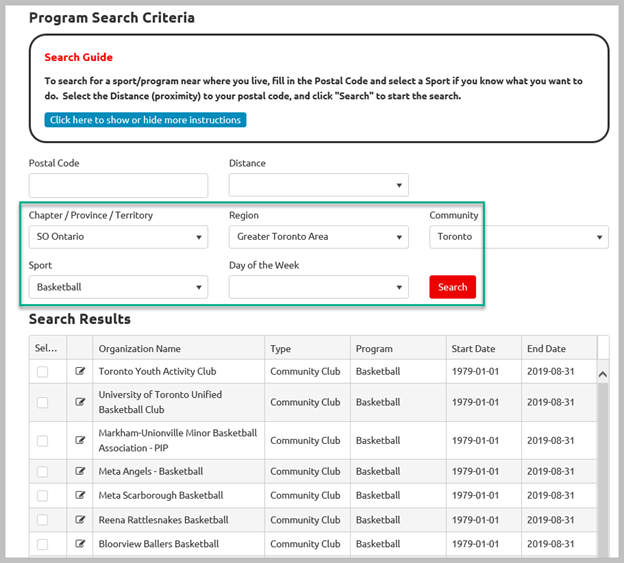Click Start Date 1979-01-01 in Meta Angels row
Viewport: 624px width, 563px height.
tap(475, 471)
